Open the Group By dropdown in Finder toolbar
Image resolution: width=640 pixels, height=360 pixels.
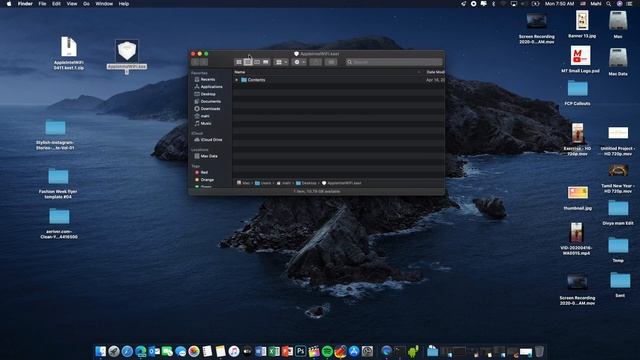coord(281,62)
